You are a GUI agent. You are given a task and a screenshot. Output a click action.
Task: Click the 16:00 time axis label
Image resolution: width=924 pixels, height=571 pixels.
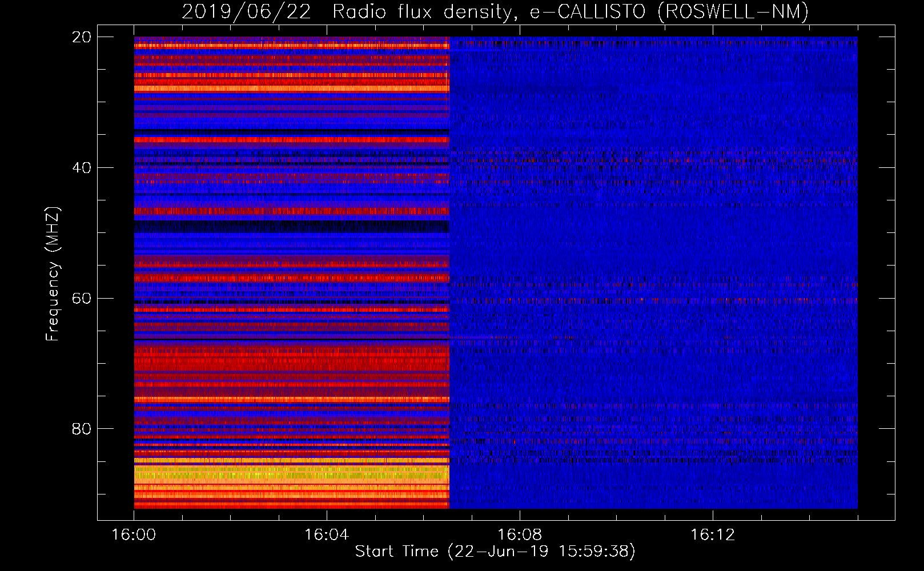(x=134, y=535)
